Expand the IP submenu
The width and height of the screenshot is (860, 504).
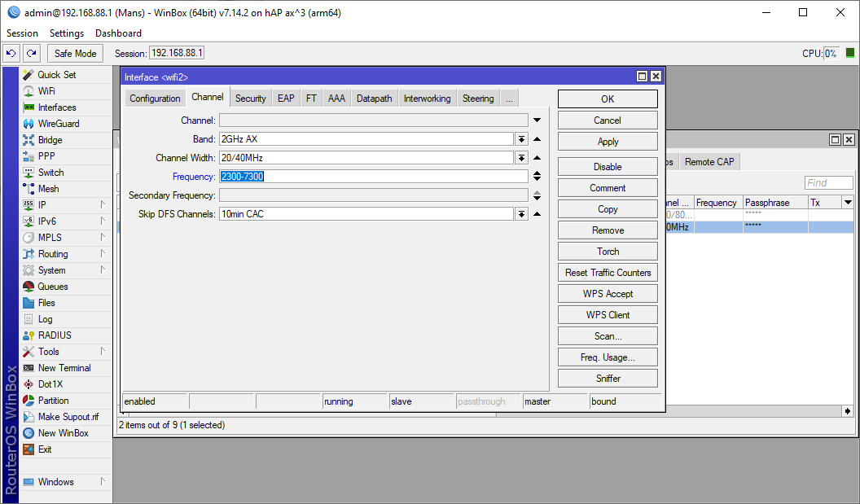point(103,204)
